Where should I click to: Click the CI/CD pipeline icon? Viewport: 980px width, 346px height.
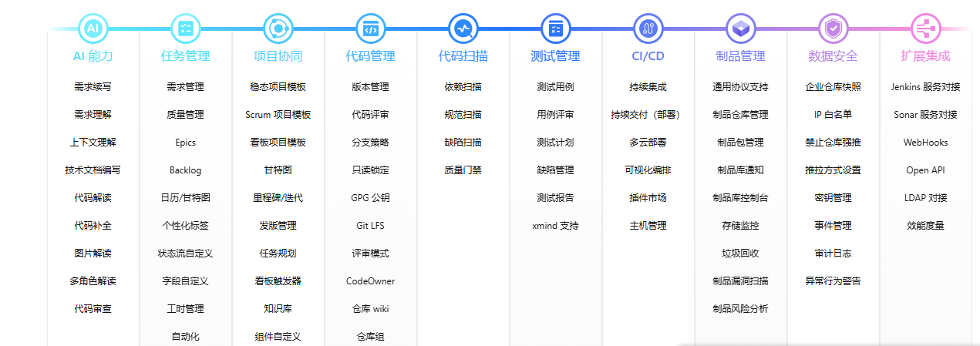pyautogui.click(x=648, y=29)
